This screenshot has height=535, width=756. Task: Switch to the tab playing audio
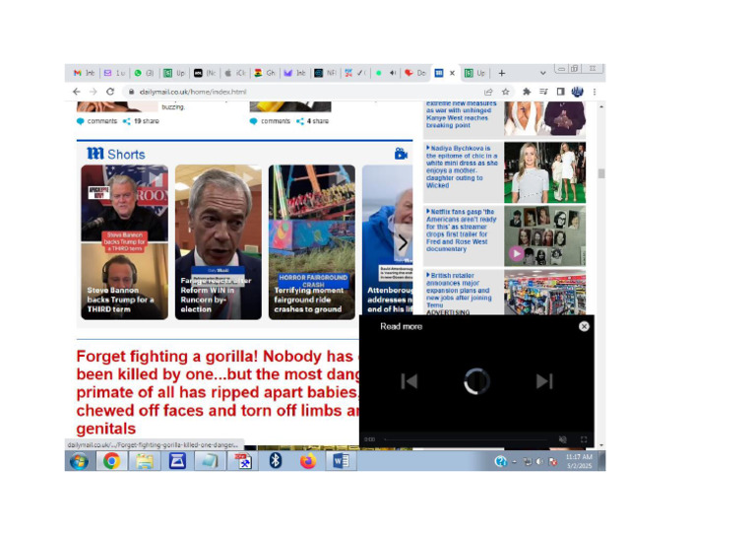386,73
